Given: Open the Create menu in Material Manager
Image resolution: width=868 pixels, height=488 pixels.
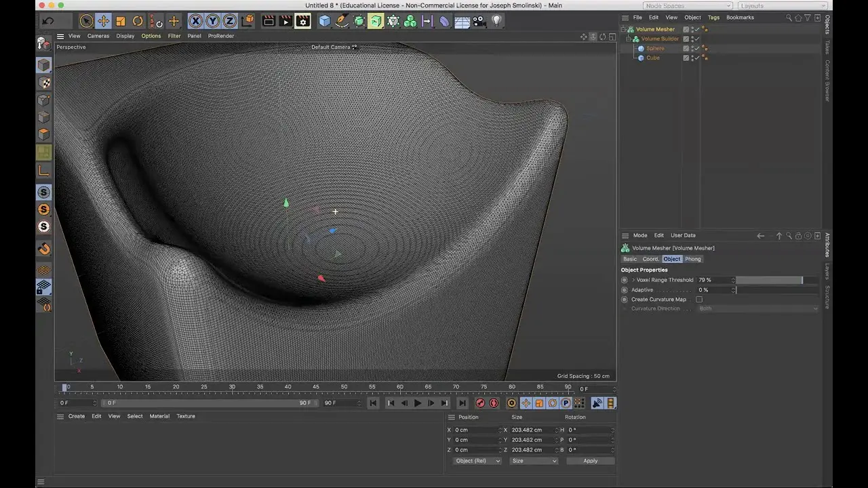Looking at the screenshot, I should 77,416.
